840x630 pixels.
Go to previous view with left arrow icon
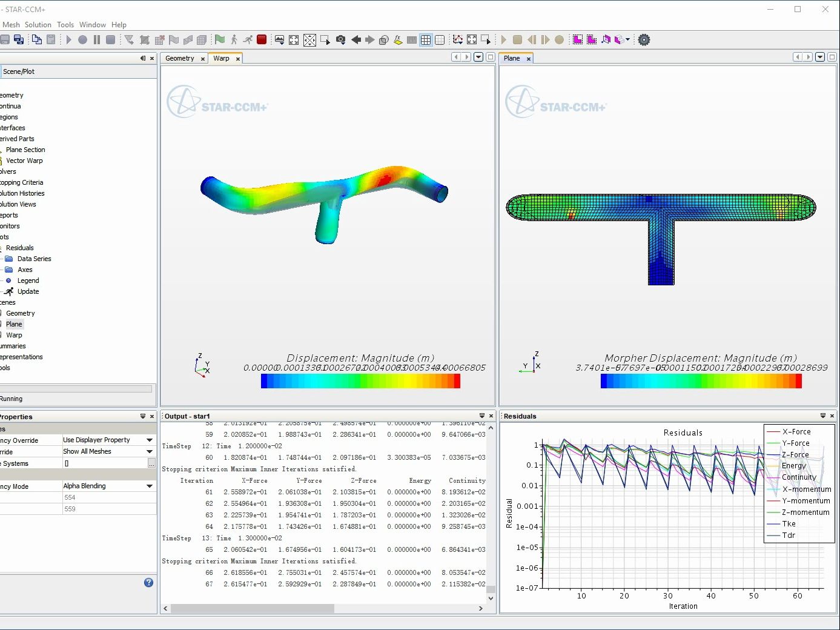tap(356, 40)
